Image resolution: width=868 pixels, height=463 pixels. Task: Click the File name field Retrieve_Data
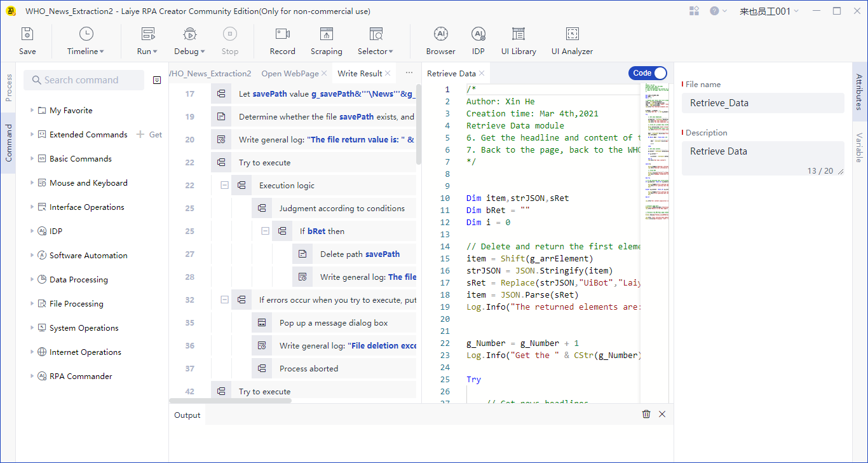coord(763,103)
